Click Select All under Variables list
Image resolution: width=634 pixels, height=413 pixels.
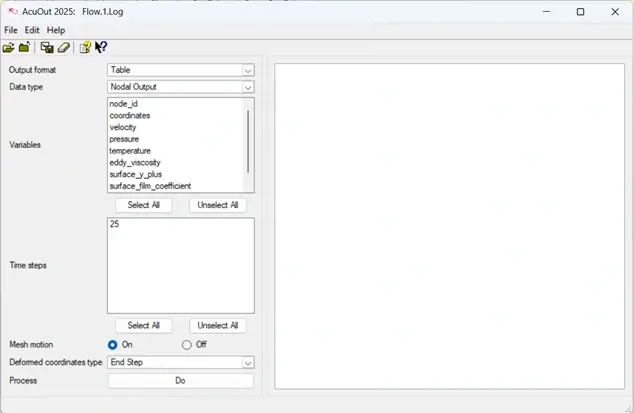[144, 205]
